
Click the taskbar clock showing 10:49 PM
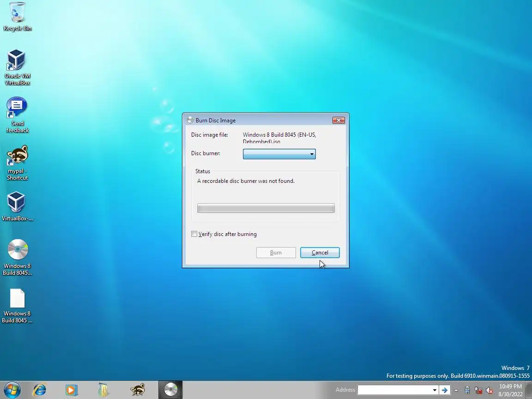point(510,390)
